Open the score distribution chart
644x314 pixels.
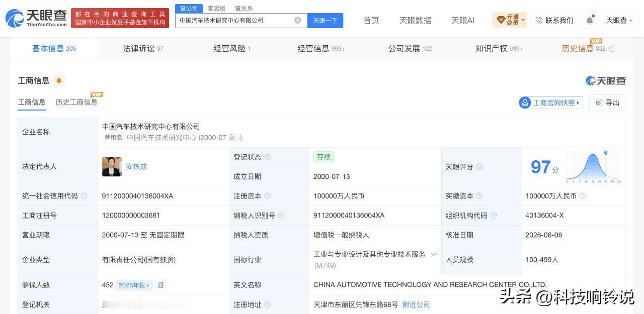tap(594, 166)
